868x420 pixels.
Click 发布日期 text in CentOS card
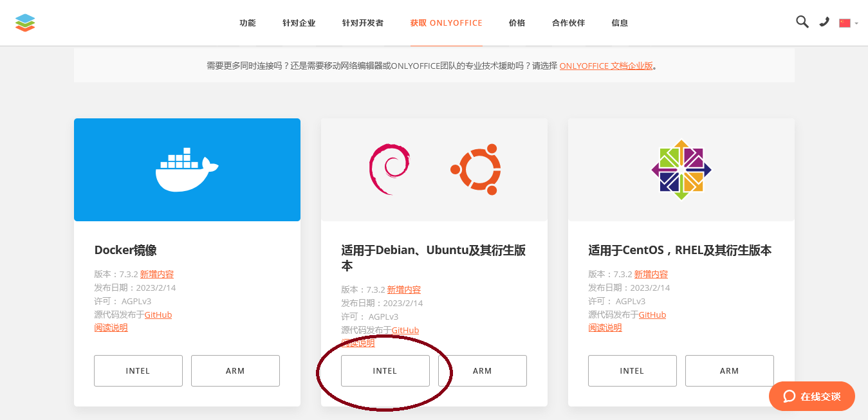pyautogui.click(x=629, y=288)
